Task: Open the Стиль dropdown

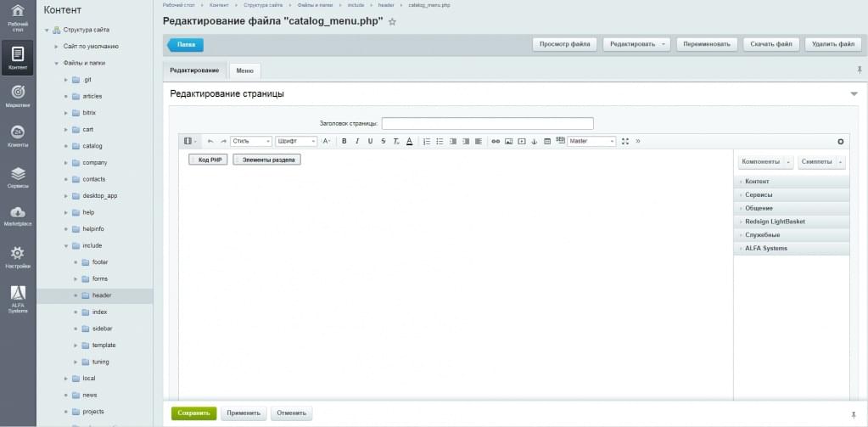Action: point(251,141)
